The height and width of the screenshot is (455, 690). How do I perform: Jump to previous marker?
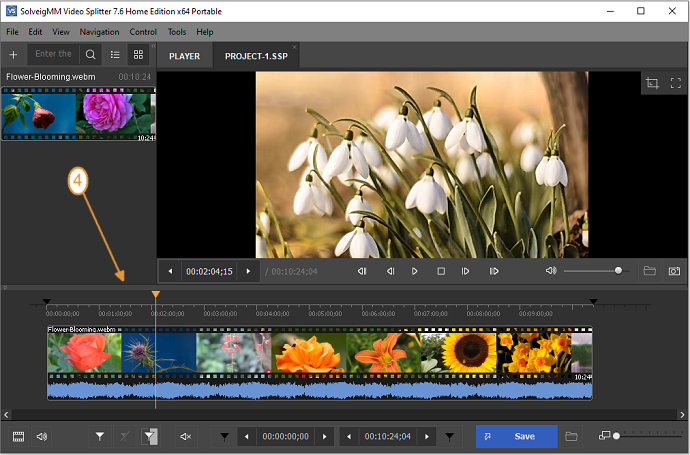[362, 272]
